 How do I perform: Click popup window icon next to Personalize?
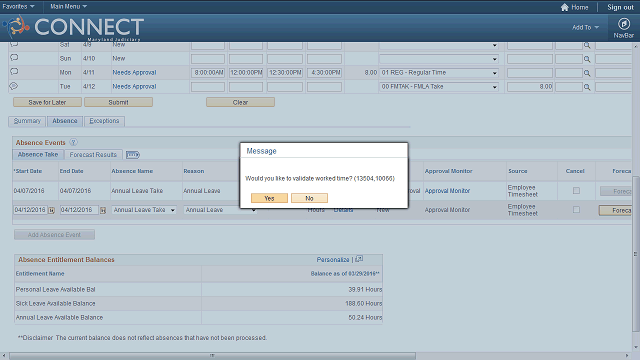(359, 259)
